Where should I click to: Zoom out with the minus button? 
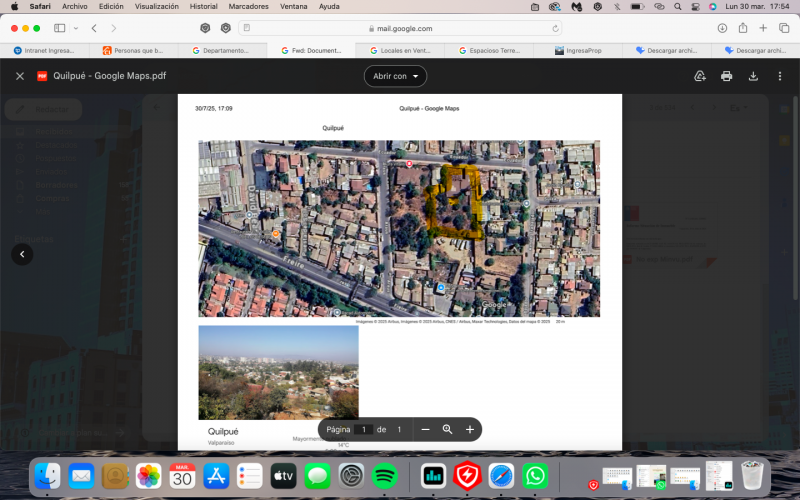point(425,429)
